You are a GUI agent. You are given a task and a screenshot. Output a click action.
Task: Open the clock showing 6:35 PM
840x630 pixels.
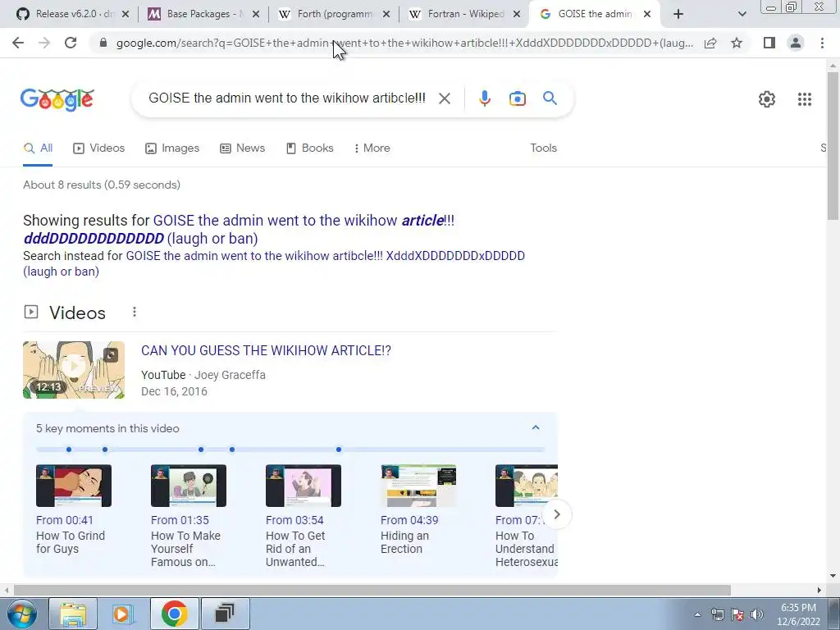pyautogui.click(x=798, y=614)
